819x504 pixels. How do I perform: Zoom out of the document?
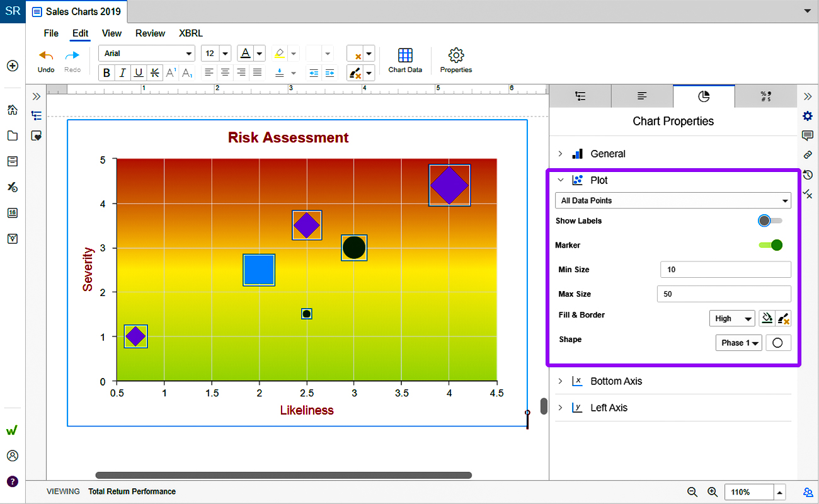692,492
